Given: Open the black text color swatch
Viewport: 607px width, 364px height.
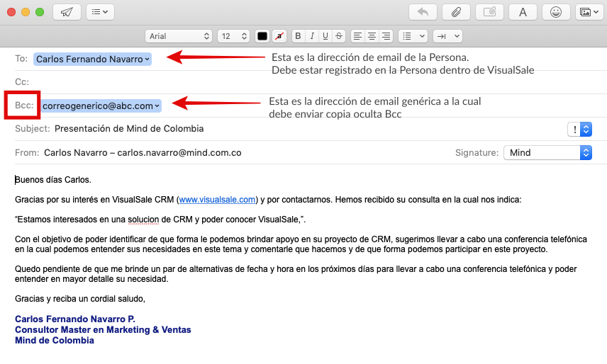Looking at the screenshot, I should (x=262, y=36).
